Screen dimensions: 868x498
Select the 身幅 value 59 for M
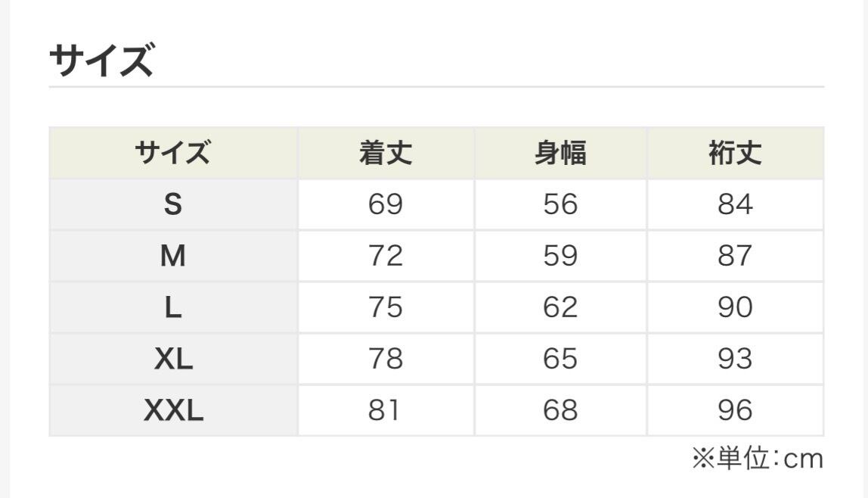pyautogui.click(x=560, y=256)
